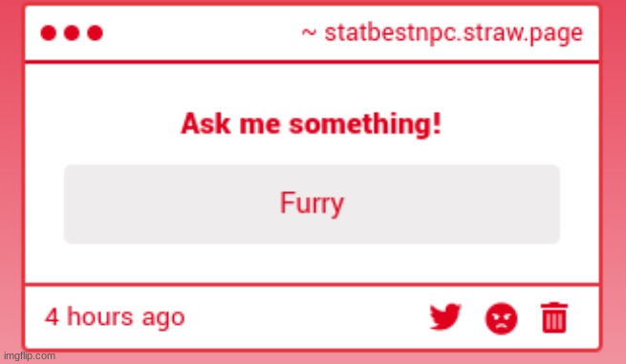Click the middle red dot in the header
This screenshot has width=626, height=364.
tap(72, 32)
